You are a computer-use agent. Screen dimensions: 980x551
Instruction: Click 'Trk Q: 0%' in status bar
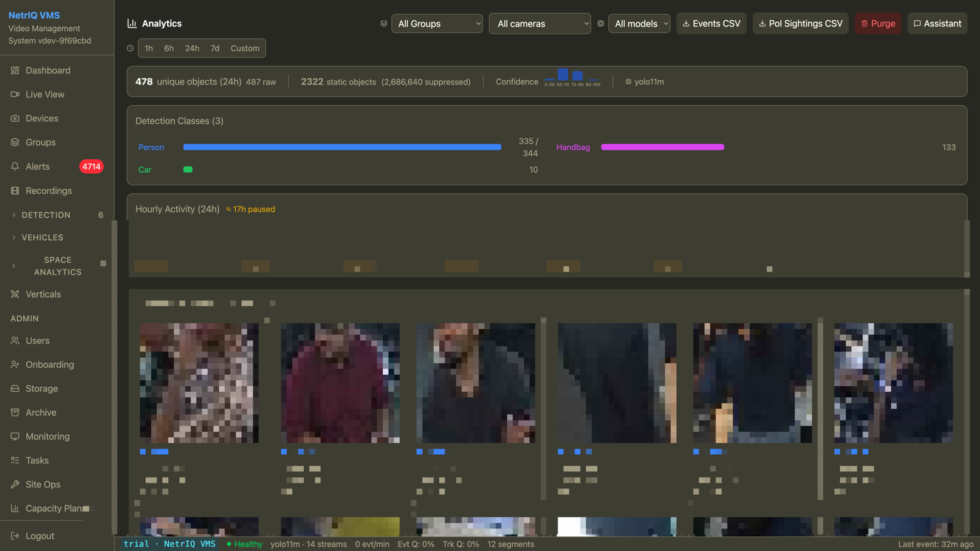[461, 544]
